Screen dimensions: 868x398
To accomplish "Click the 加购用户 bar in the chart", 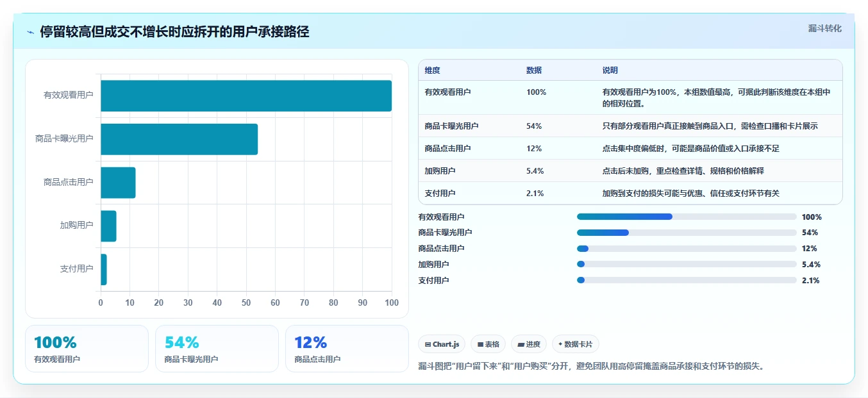I will click(108, 226).
